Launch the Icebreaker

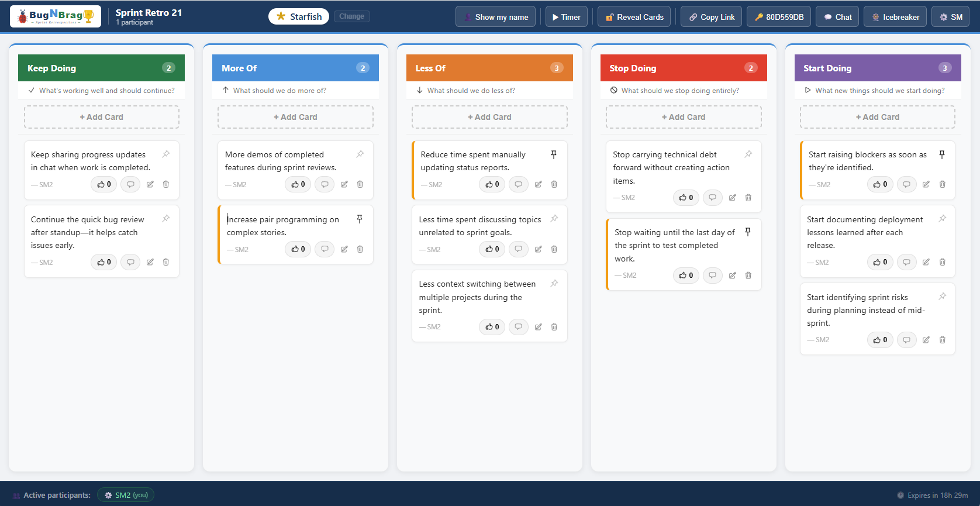[x=895, y=17]
